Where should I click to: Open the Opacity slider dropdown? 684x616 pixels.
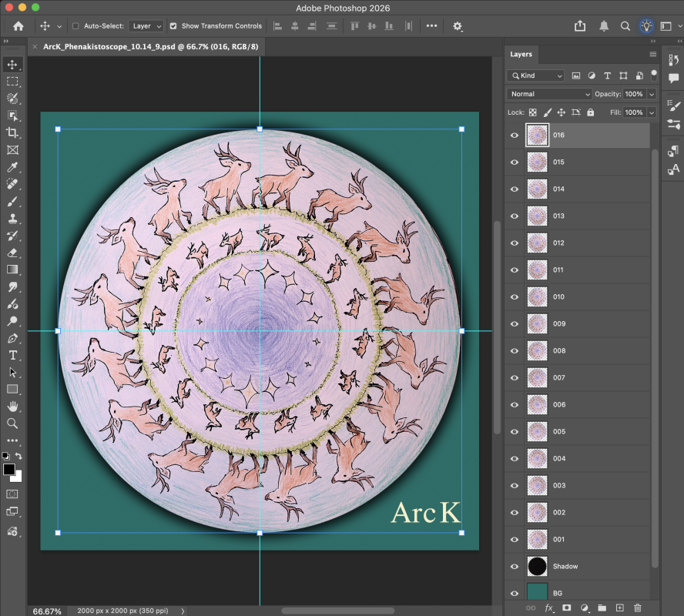pyautogui.click(x=652, y=94)
